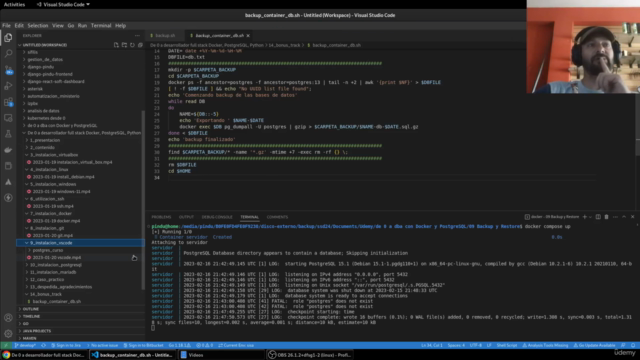Image resolution: width=640 pixels, height=360 pixels.
Task: Open Visual Studio Code app menu in top bar
Action: coord(63,4)
